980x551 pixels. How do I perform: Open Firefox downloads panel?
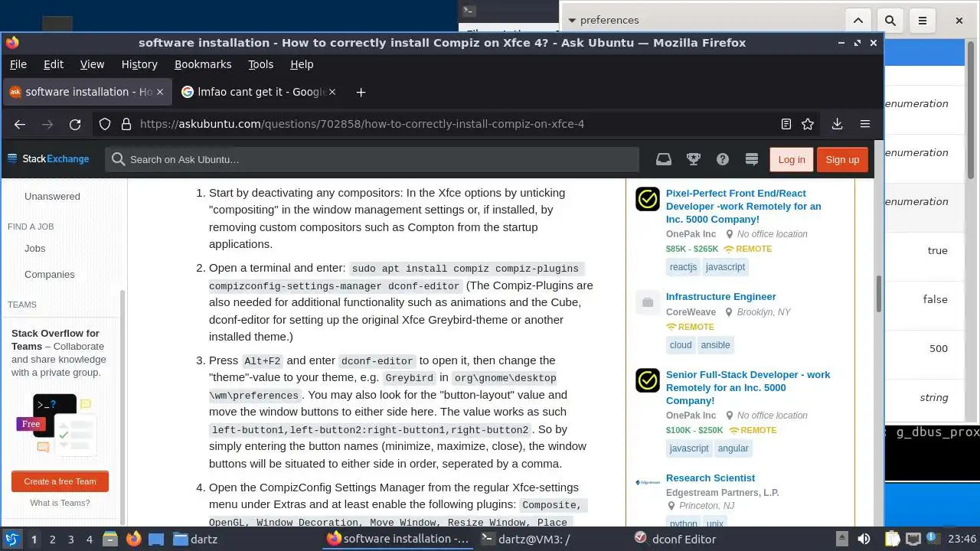tap(837, 124)
